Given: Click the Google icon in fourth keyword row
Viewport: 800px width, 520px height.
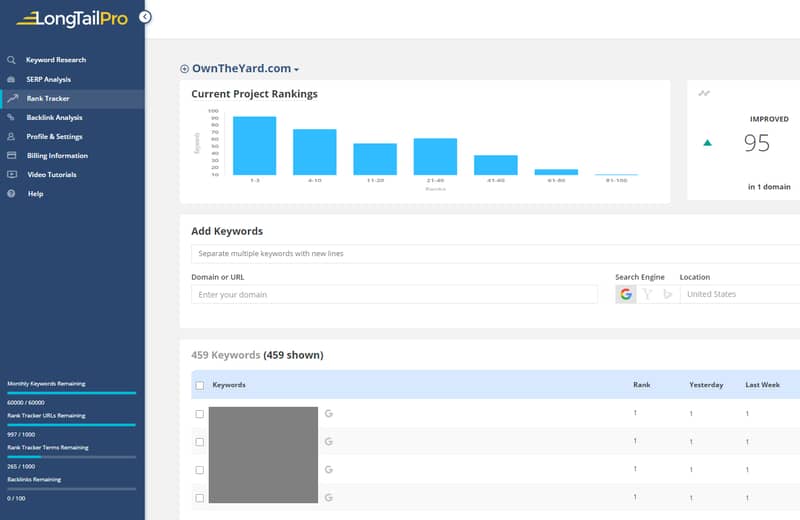Looking at the screenshot, I should click(x=329, y=498).
